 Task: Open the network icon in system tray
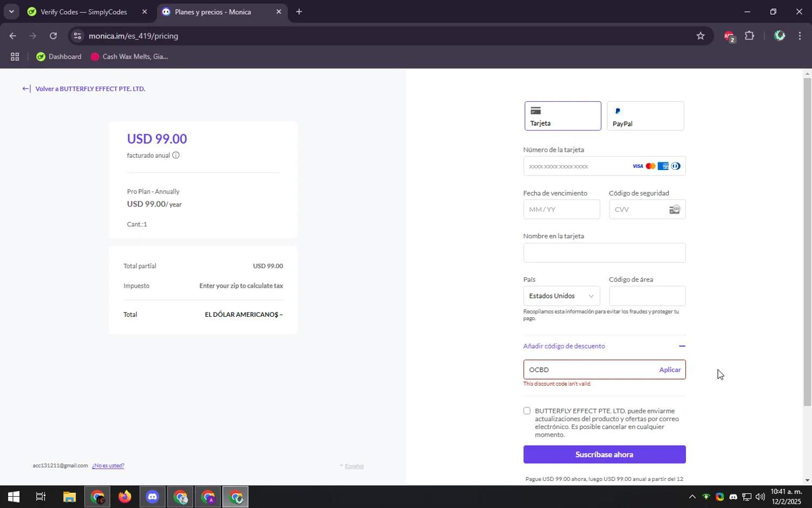click(x=746, y=497)
